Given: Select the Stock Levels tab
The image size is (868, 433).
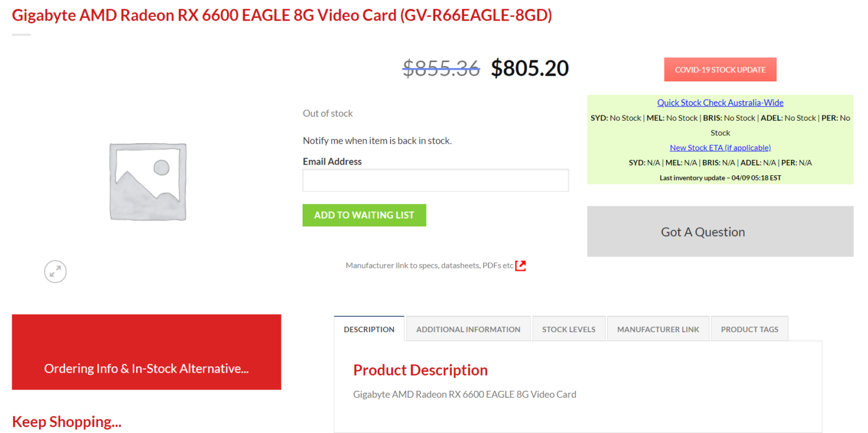Looking at the screenshot, I should click(568, 329).
